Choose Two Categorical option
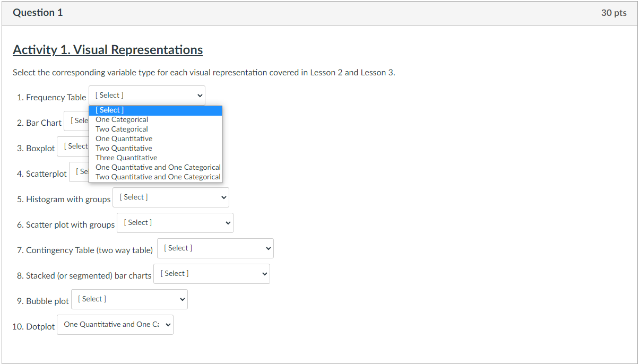The width and height of the screenshot is (640, 364). pos(155,129)
